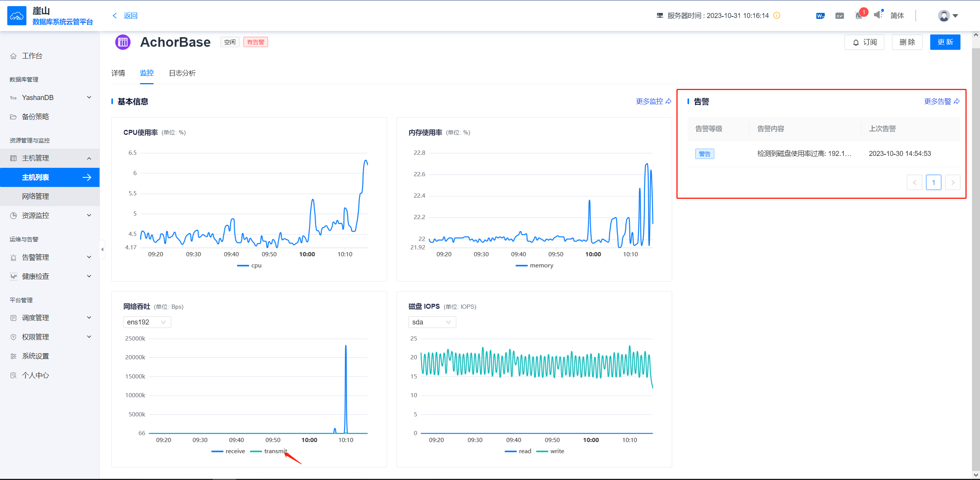This screenshot has height=480, width=980.
Task: Click the 订阅 subscribe button
Action: coord(864,42)
